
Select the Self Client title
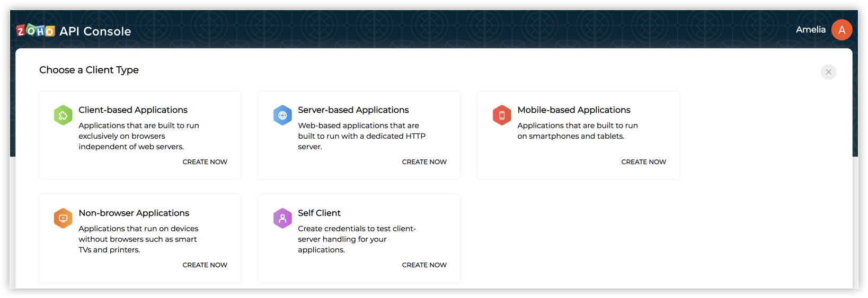[x=319, y=213]
